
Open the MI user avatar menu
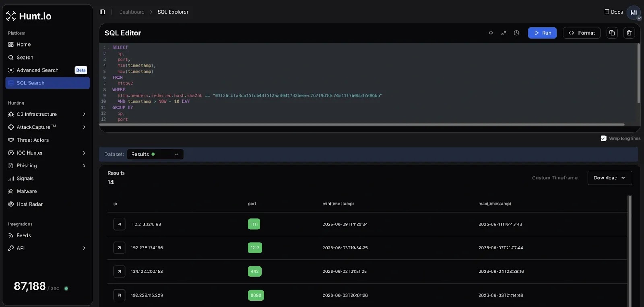634,13
